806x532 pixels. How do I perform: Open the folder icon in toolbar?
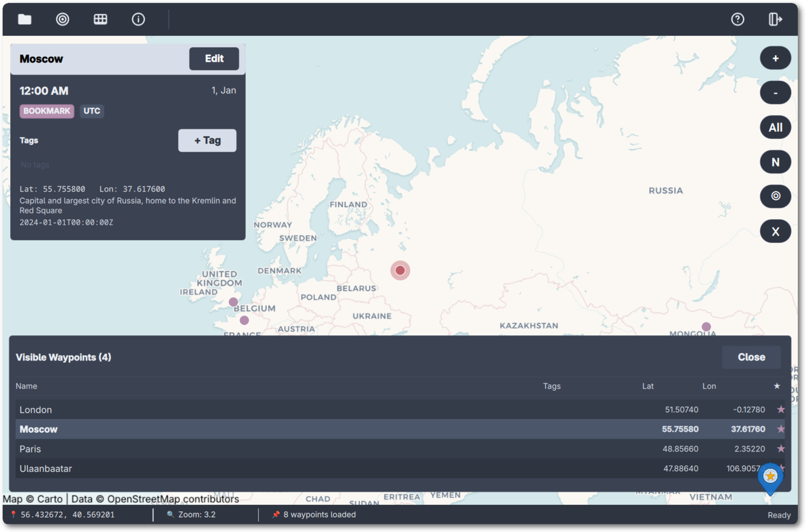(25, 20)
